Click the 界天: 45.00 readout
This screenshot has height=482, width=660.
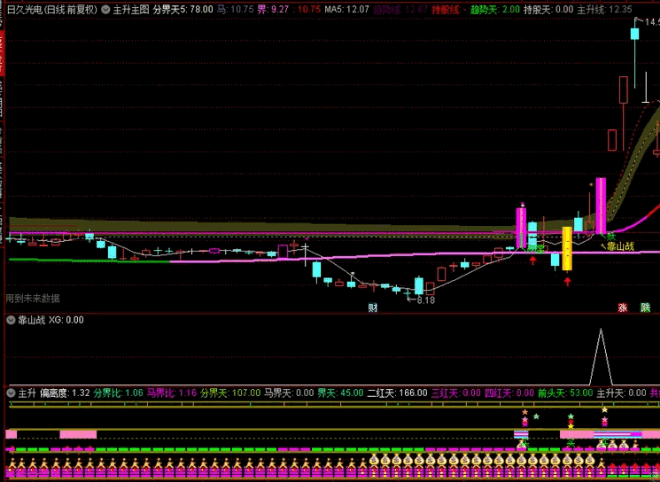click(341, 393)
